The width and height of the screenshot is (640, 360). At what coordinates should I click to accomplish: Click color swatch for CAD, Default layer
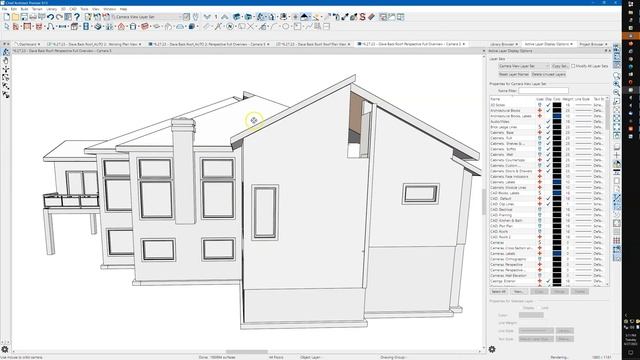(x=557, y=199)
